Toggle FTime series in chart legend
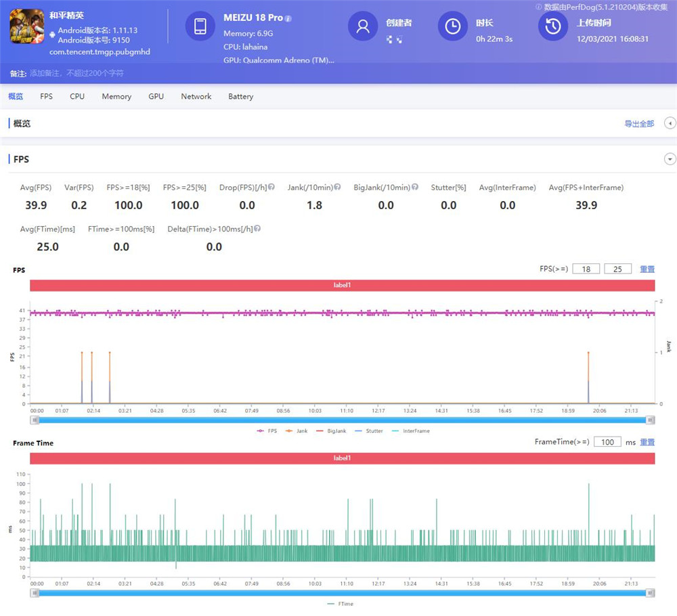 click(x=341, y=604)
